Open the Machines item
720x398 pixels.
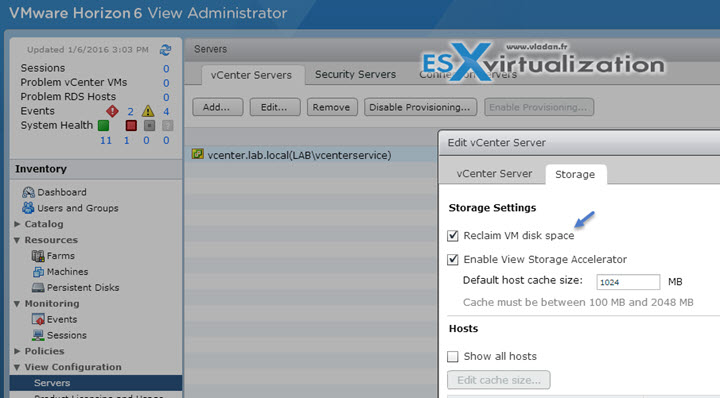point(68,272)
